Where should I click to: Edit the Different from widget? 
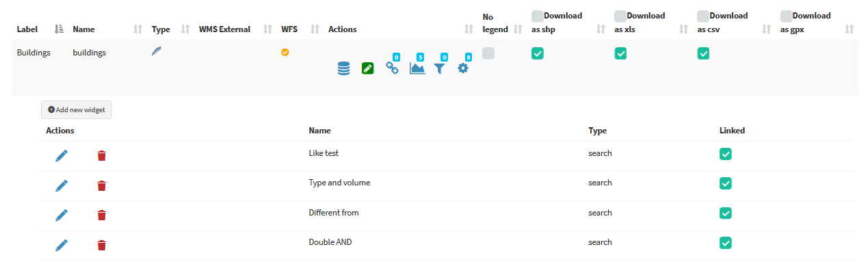pos(62,215)
